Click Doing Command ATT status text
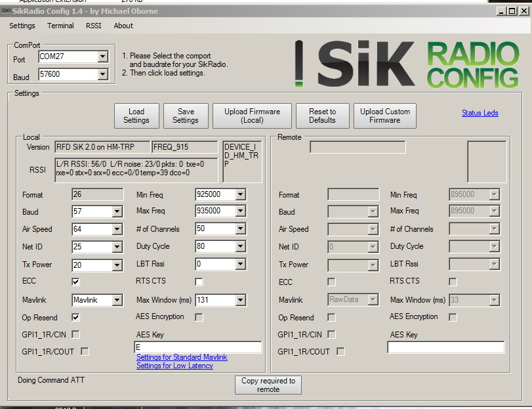This screenshot has height=409, width=532. tap(51, 380)
